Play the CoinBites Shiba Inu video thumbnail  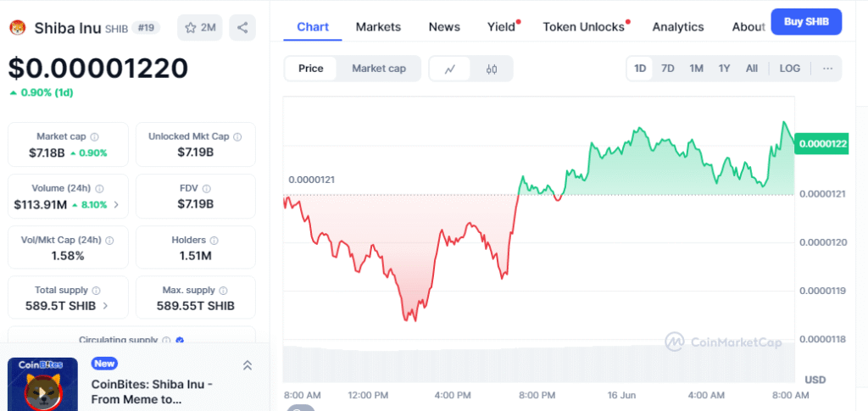coord(42,384)
